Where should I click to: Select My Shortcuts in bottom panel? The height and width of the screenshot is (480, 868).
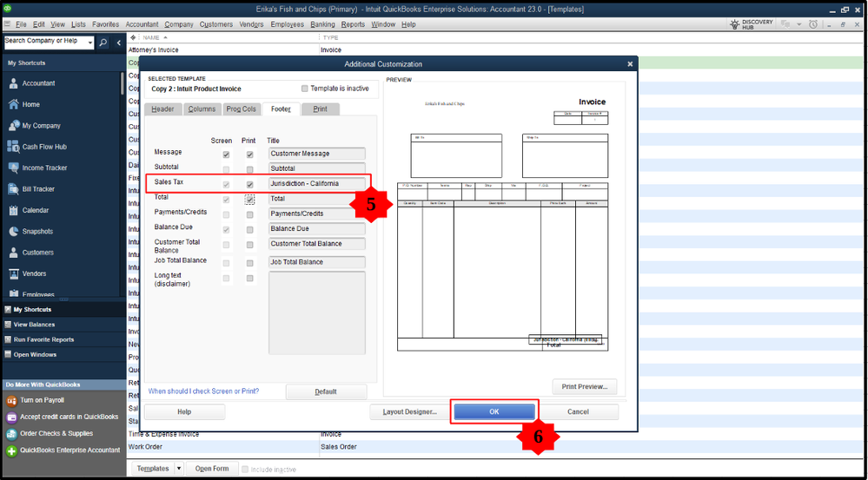33,310
